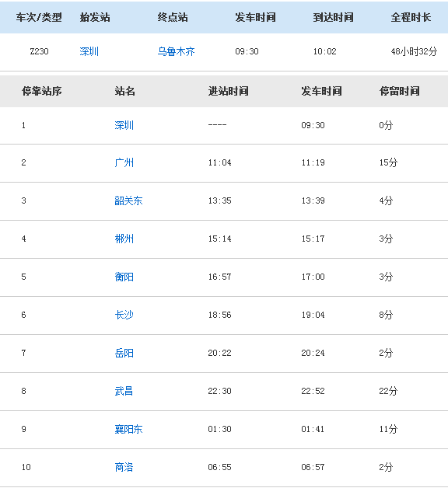This screenshot has width=448, height=488.
Task: Click the 车次/类型 column header
Action: coord(39,17)
